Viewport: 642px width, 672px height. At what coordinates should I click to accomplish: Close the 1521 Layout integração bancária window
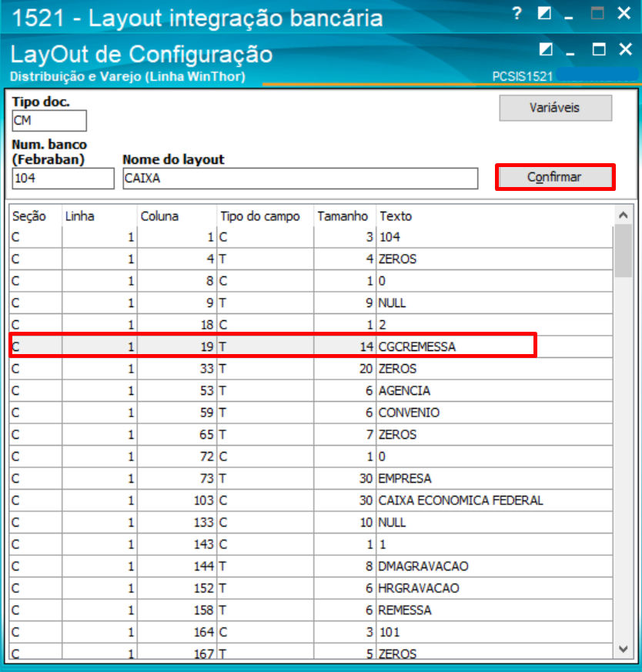coord(624,13)
